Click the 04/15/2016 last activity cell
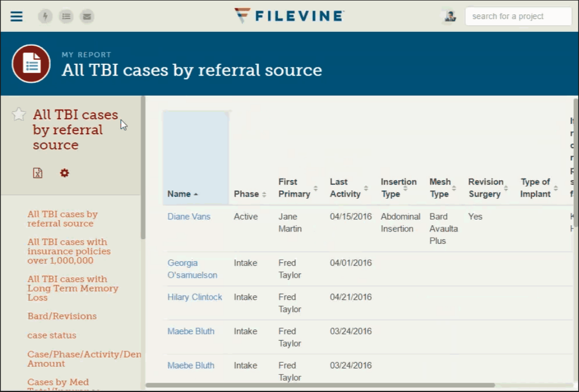 [x=351, y=217]
